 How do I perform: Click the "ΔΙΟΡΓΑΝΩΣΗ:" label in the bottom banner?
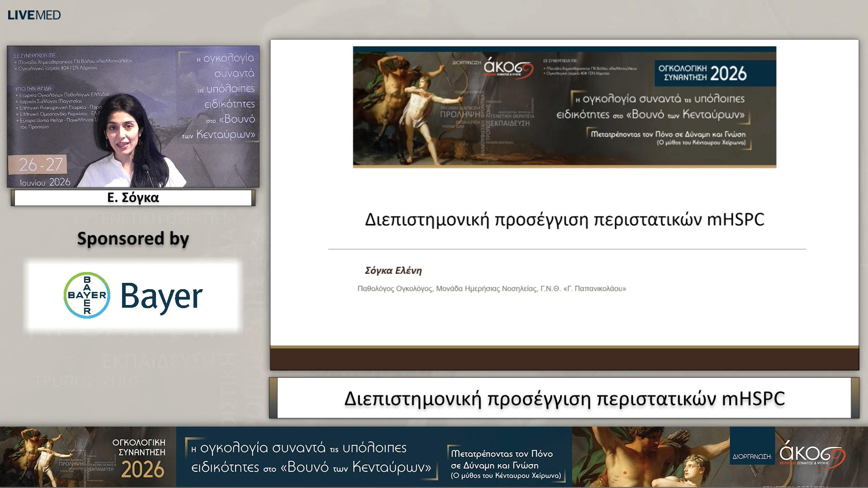pyautogui.click(x=752, y=457)
